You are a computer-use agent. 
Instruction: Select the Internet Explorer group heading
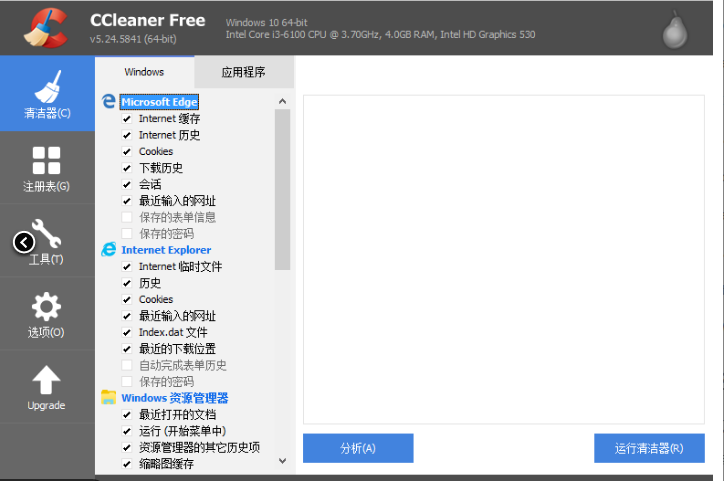pos(166,250)
